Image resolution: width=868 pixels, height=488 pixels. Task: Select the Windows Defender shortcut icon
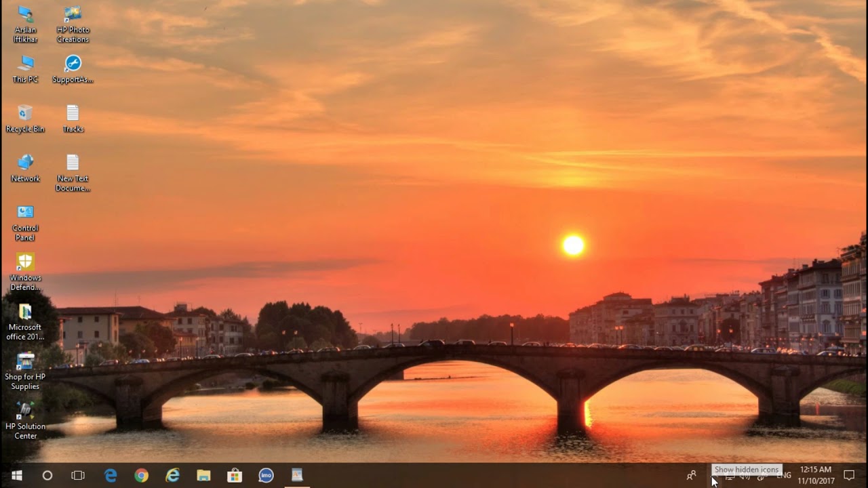click(25, 272)
